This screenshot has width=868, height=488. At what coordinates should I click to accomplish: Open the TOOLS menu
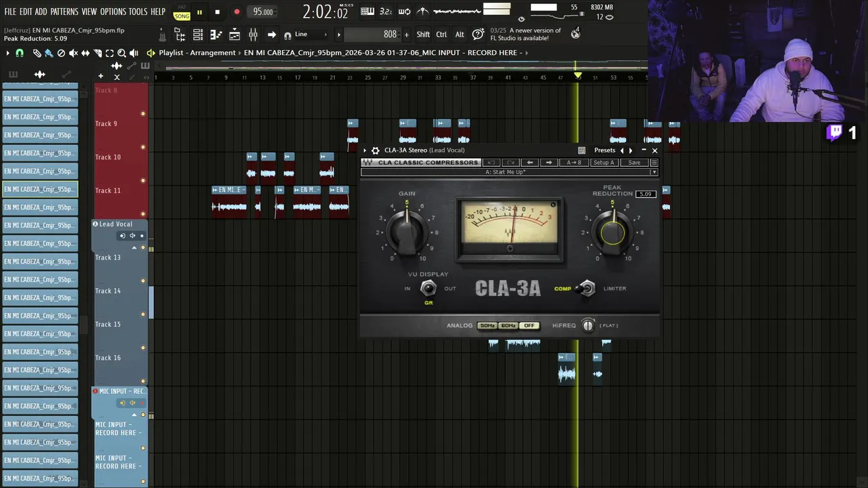(x=138, y=12)
